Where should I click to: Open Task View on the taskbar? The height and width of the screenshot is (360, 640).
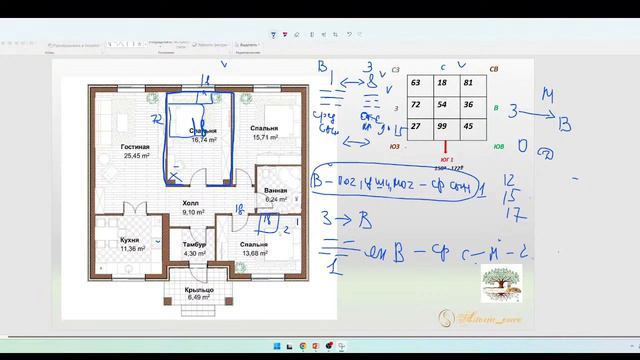(289, 346)
